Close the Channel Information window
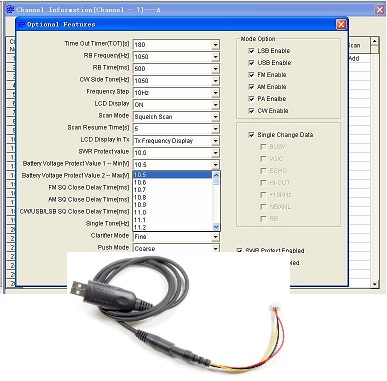387x381 pixels. pos(380,10)
